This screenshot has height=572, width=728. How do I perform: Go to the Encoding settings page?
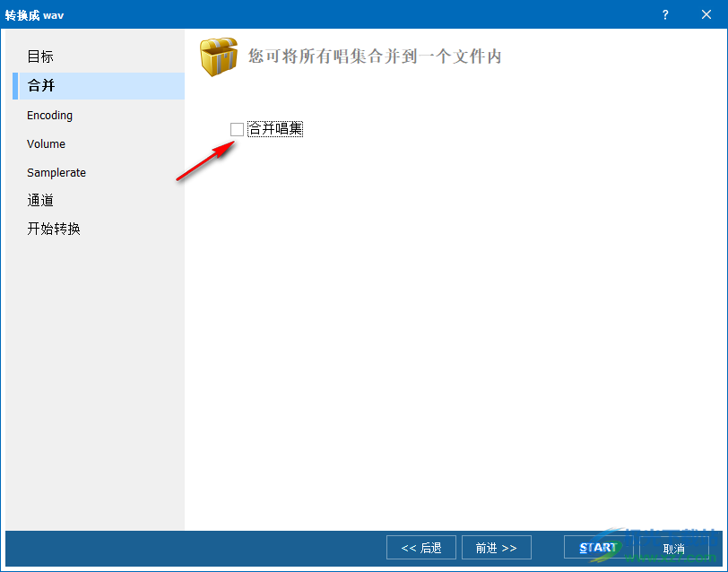pos(49,115)
